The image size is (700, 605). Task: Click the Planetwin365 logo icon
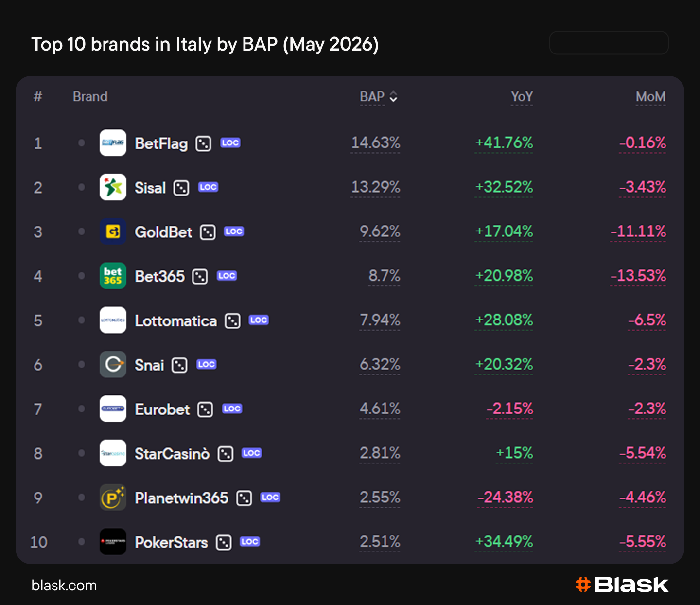pos(113,497)
